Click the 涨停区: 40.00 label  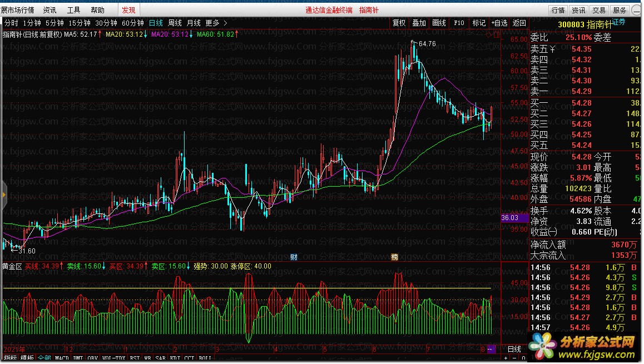[x=251, y=266]
